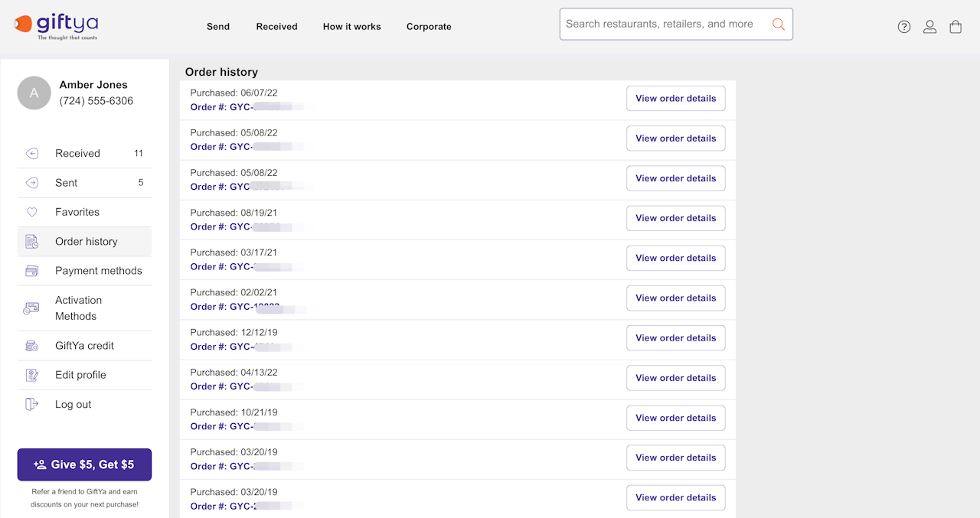View order details for 08/19/21 purchase
The image size is (980, 518).
click(x=675, y=218)
